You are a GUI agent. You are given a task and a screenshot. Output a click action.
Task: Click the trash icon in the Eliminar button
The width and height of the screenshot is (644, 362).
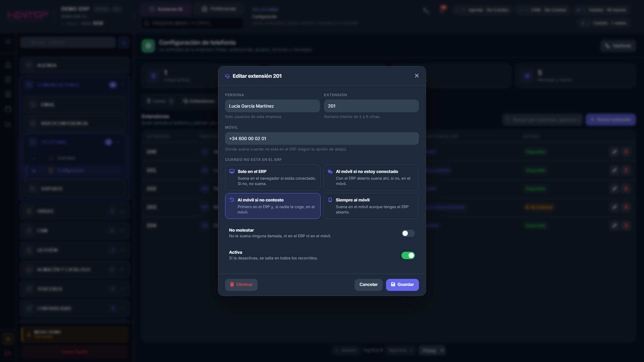click(x=232, y=285)
